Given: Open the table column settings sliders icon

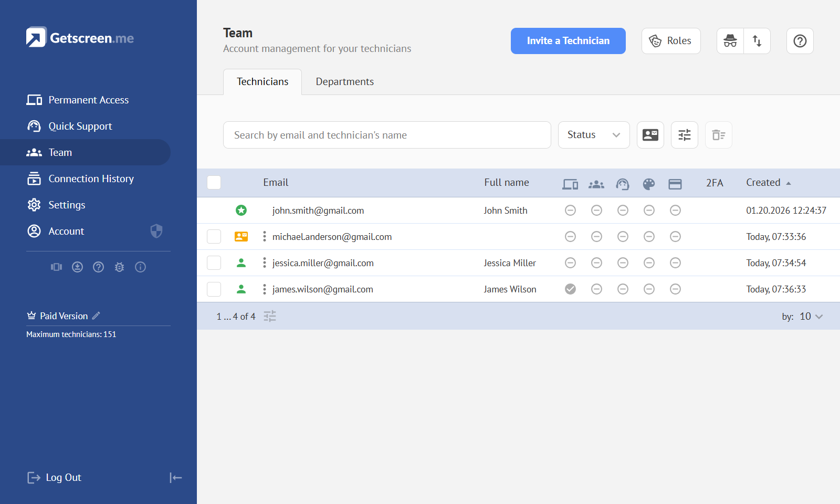Looking at the screenshot, I should point(684,135).
